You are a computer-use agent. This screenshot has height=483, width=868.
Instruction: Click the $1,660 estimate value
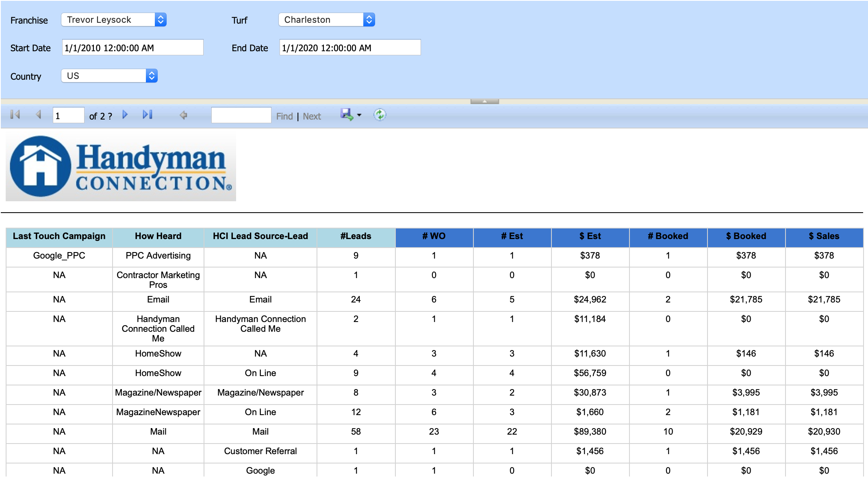(x=590, y=412)
